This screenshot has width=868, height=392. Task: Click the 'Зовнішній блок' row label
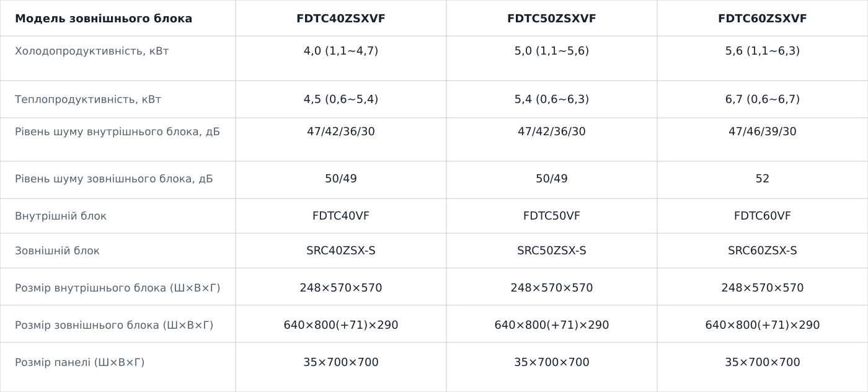point(57,251)
